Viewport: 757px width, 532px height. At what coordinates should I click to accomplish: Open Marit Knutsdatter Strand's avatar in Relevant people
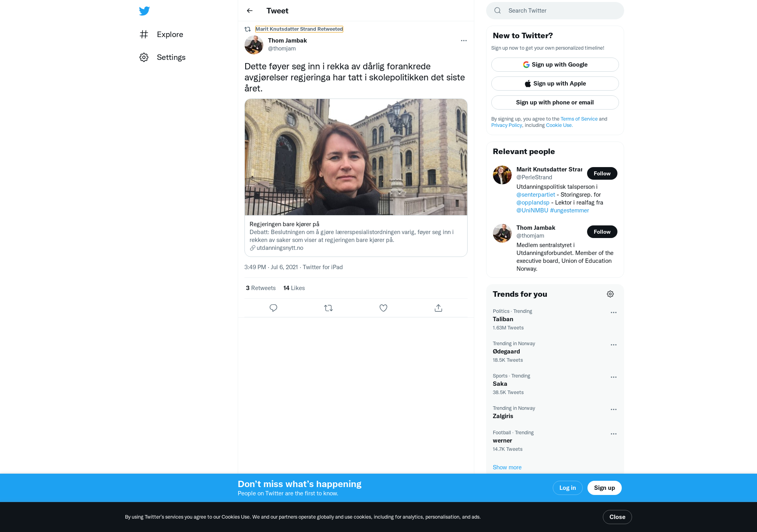coord(502,175)
